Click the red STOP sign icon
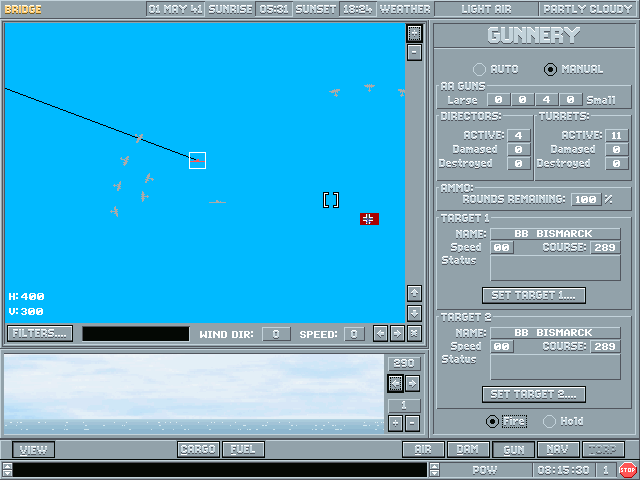This screenshot has height=480, width=640. (627, 470)
